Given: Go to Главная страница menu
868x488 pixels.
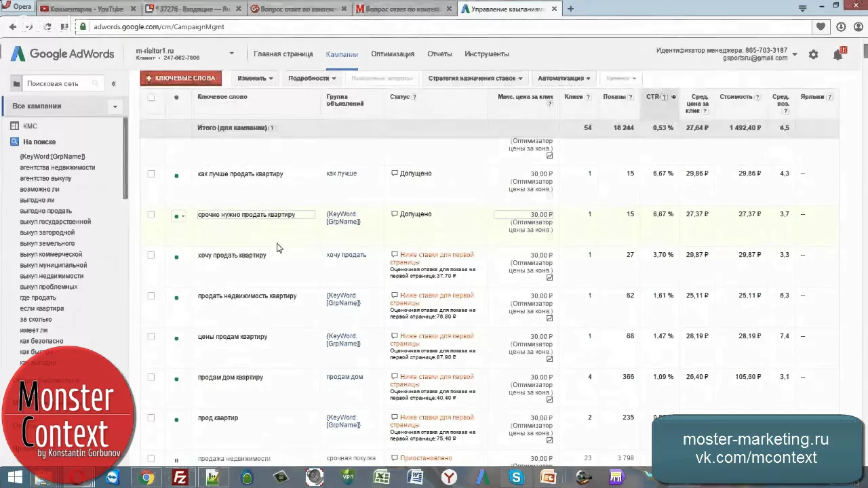Looking at the screenshot, I should [x=283, y=54].
